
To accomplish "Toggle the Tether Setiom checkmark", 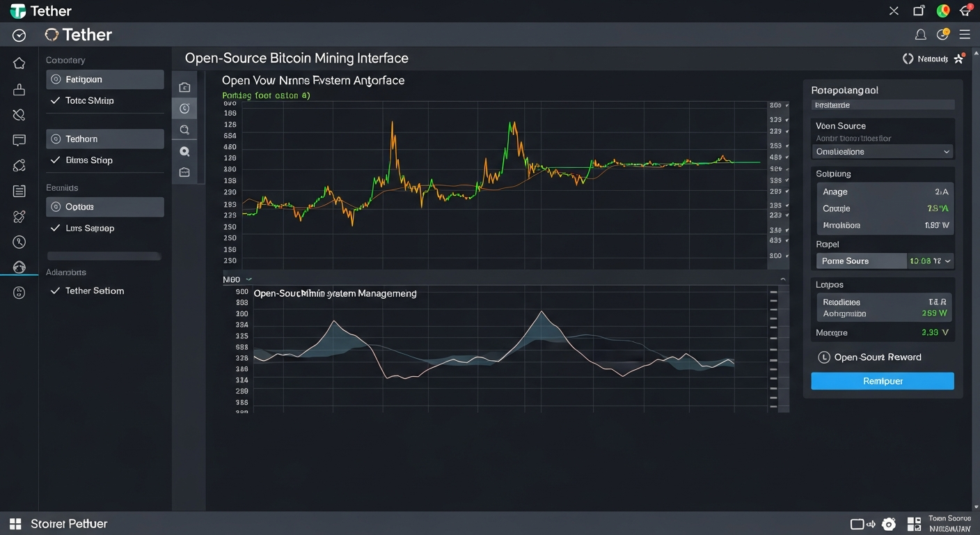I will 56,291.
